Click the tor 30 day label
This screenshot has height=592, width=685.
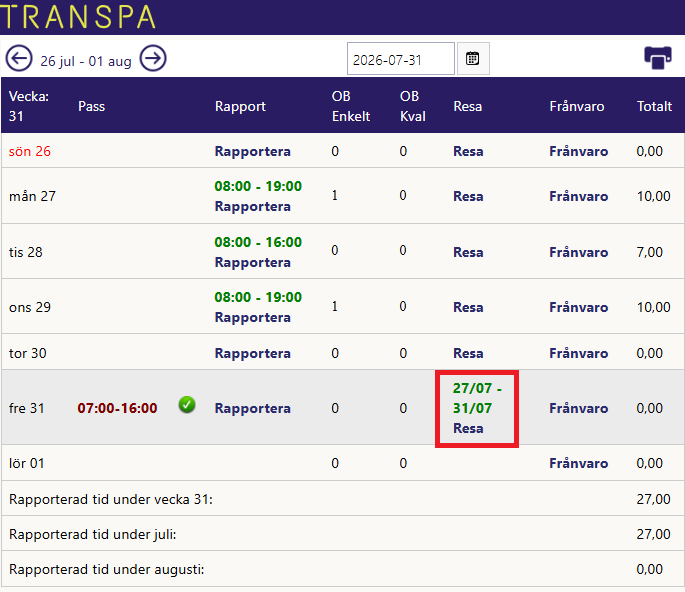point(28,353)
